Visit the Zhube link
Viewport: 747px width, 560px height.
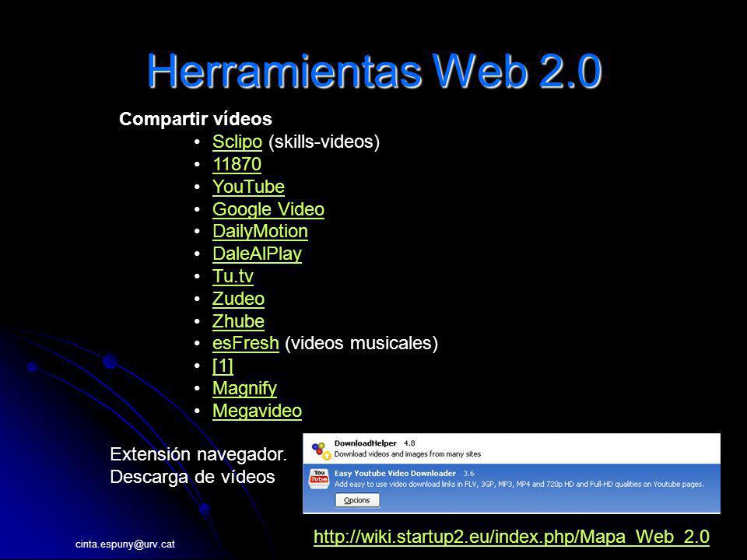pos(238,321)
